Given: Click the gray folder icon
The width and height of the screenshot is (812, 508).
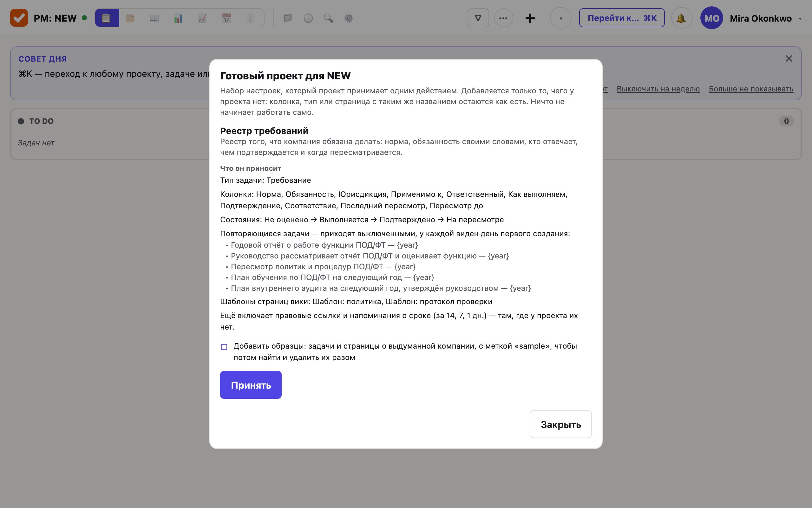Looking at the screenshot, I should click(288, 18).
